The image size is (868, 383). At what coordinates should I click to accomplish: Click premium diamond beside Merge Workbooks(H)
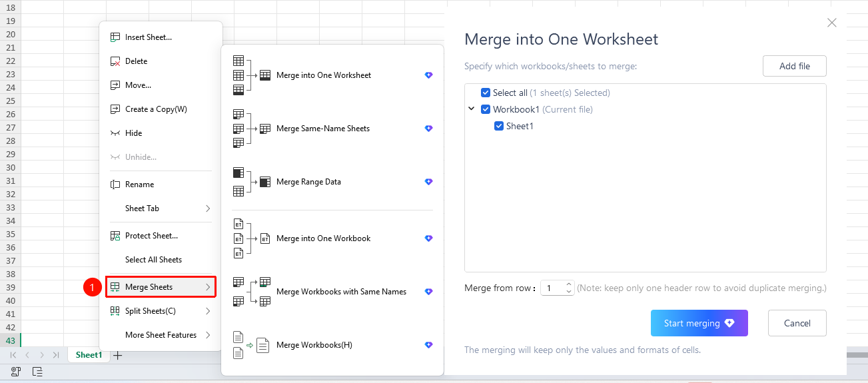coord(429,345)
